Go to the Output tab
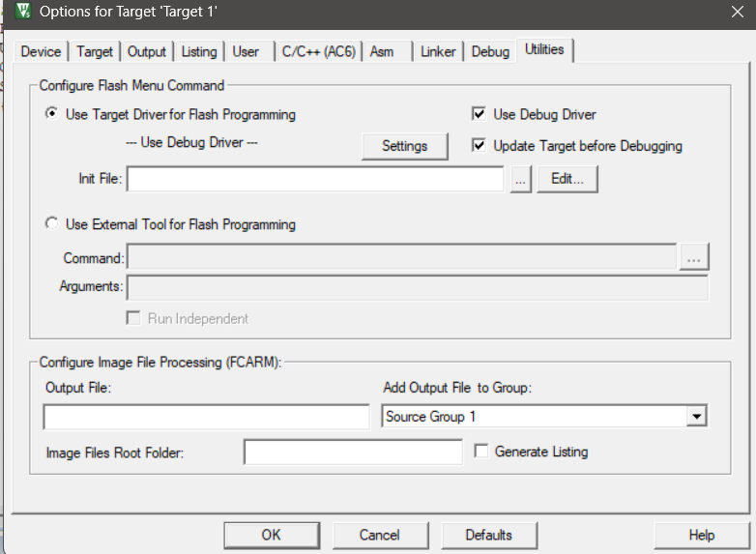The image size is (756, 554). point(147,52)
